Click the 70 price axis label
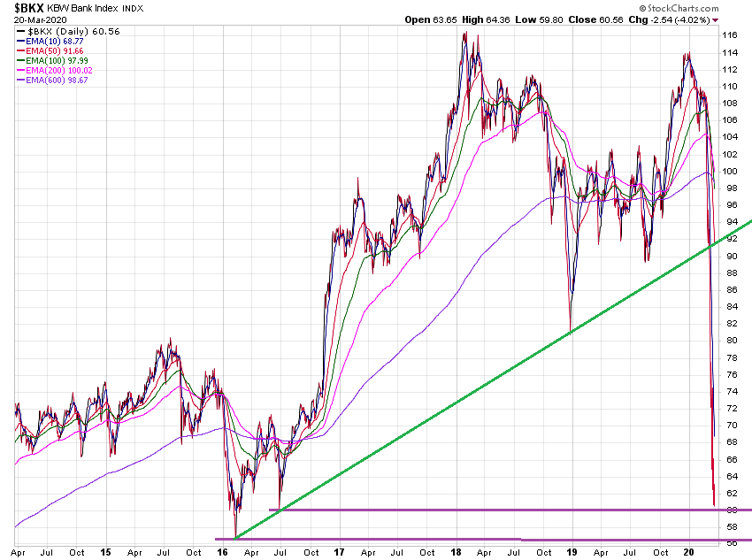Screen dimensions: 752x560 (732, 426)
